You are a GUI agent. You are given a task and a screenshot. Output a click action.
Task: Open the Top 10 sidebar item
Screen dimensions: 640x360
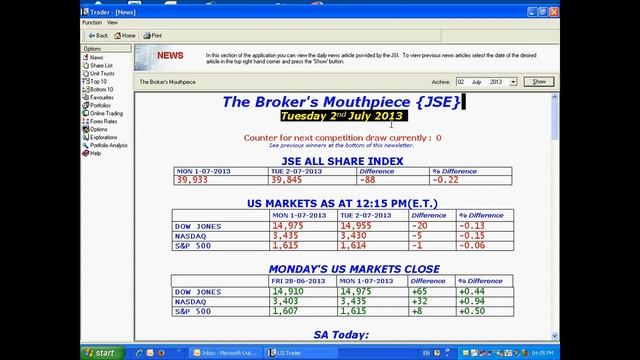click(95, 81)
